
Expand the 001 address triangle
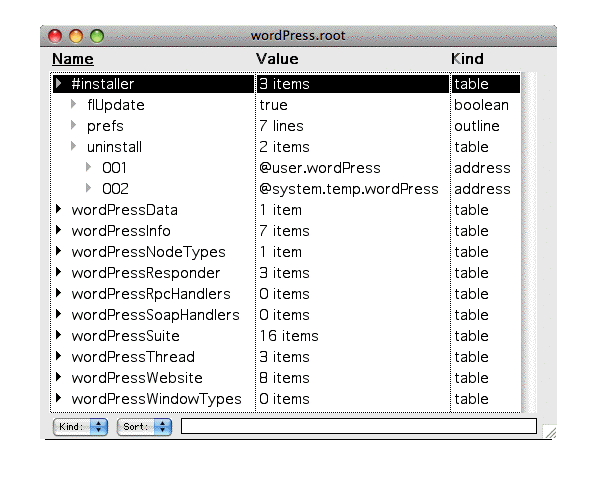point(88,167)
